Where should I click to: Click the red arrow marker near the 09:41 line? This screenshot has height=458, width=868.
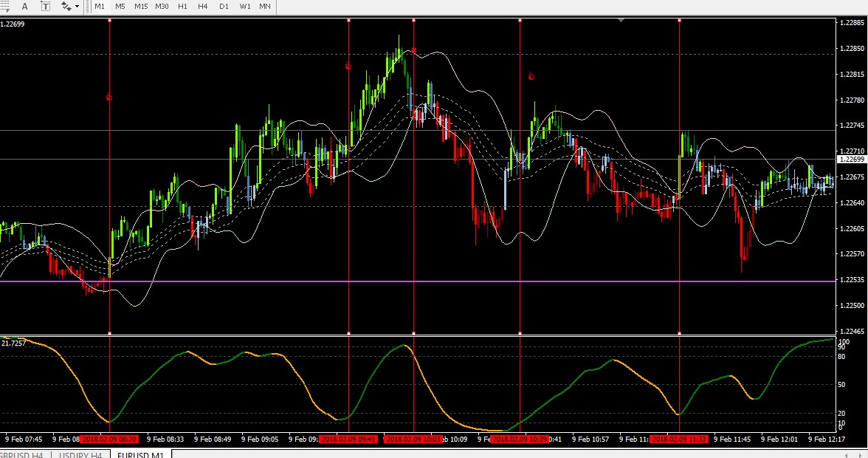point(348,66)
